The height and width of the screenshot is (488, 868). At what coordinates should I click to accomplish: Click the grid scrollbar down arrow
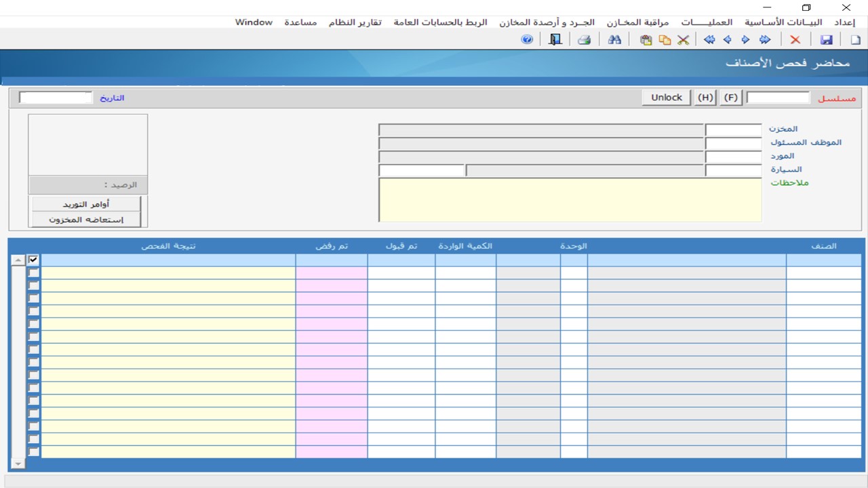point(18,464)
